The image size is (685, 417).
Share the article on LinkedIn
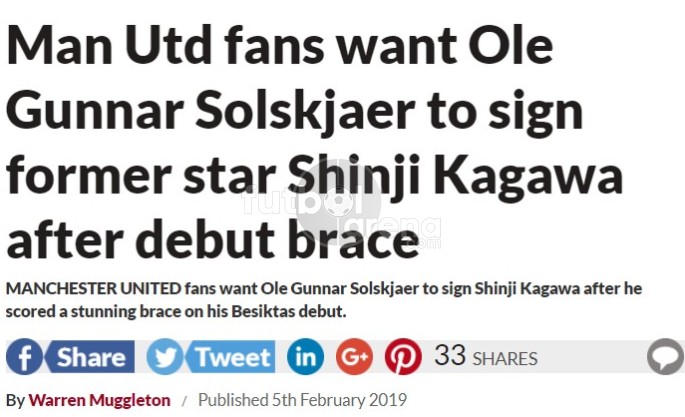[x=305, y=357]
